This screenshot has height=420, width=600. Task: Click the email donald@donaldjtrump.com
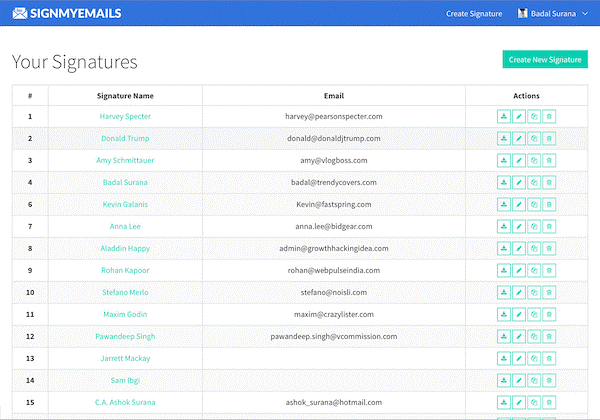(x=334, y=138)
